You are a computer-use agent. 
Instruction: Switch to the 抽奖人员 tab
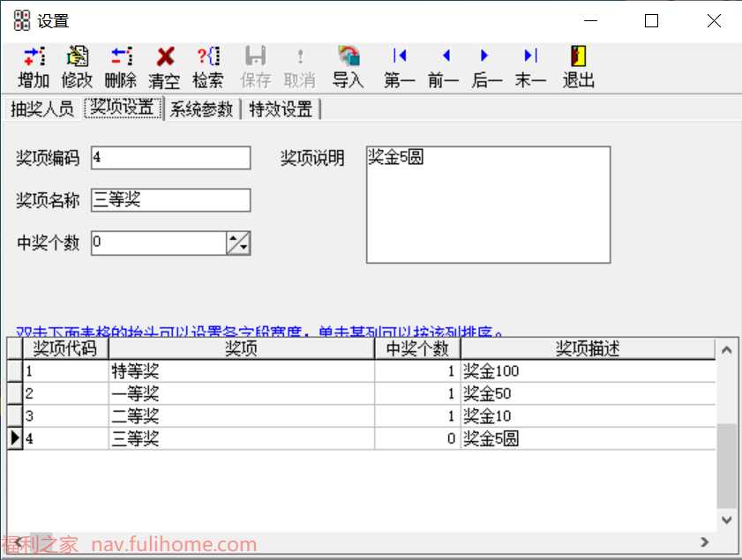[41, 109]
